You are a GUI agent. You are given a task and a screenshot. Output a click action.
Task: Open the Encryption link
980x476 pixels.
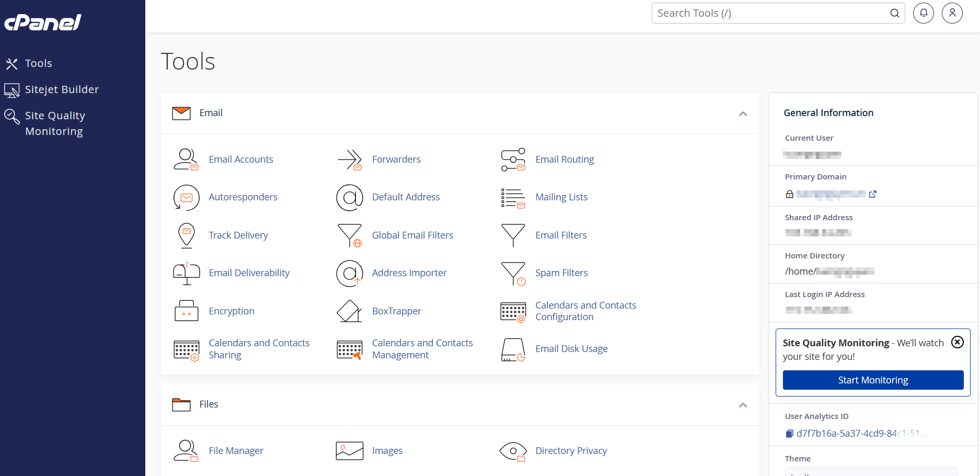point(232,311)
